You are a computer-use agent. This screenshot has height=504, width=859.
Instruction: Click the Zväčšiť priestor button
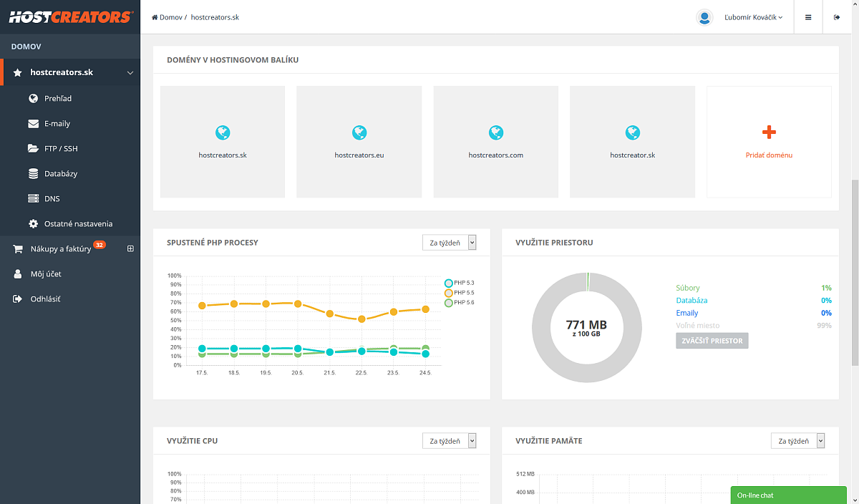pos(712,340)
